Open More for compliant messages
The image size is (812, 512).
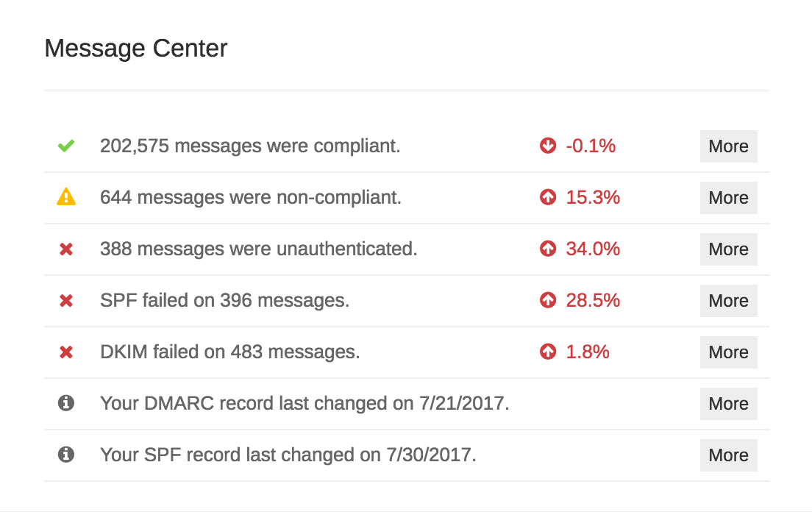tap(729, 146)
